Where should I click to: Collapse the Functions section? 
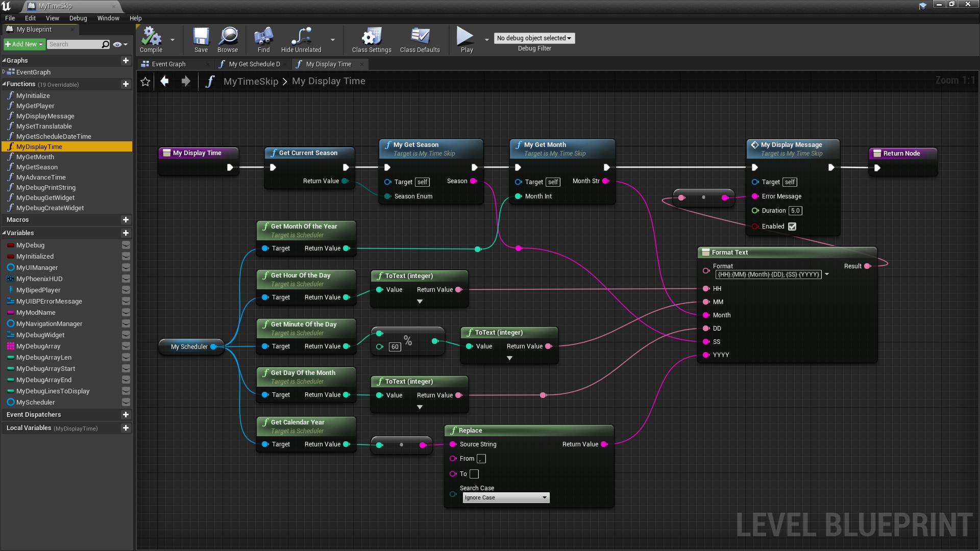click(x=4, y=84)
